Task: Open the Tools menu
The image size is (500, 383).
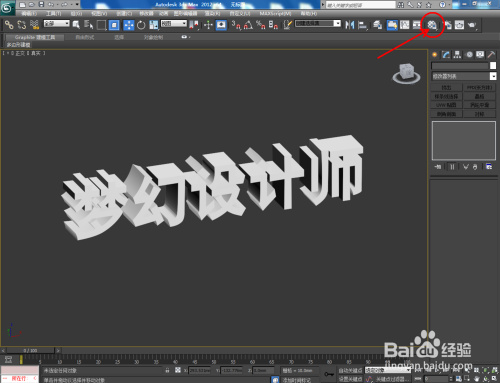Action: point(53,14)
